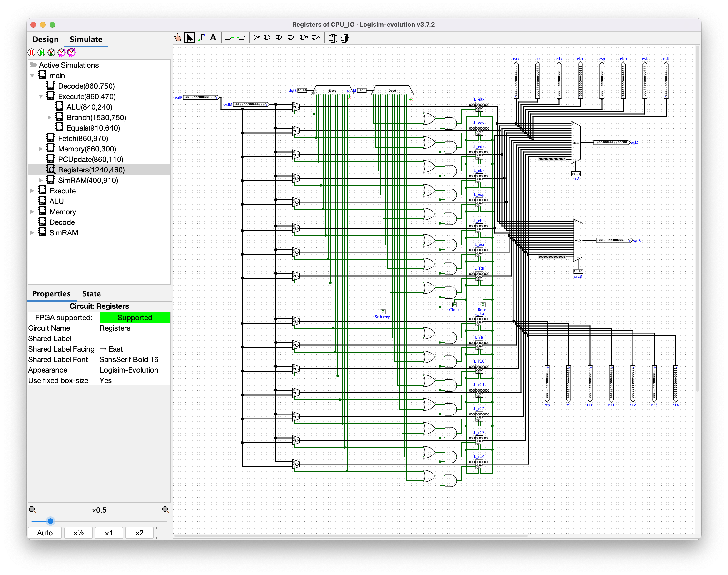Toggle the Substep input pin
728x575 pixels.
tap(383, 312)
